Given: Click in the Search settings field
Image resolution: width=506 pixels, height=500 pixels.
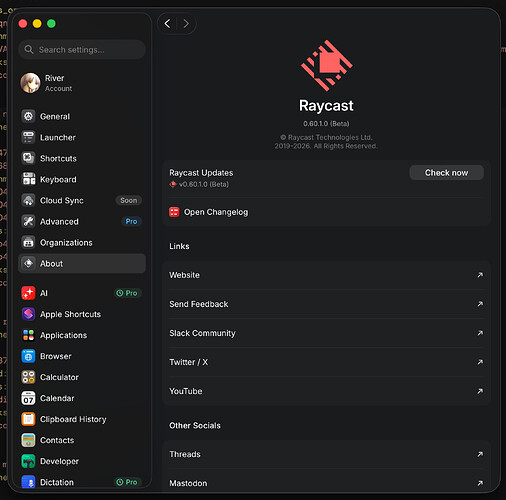Looking at the screenshot, I should [x=82, y=50].
